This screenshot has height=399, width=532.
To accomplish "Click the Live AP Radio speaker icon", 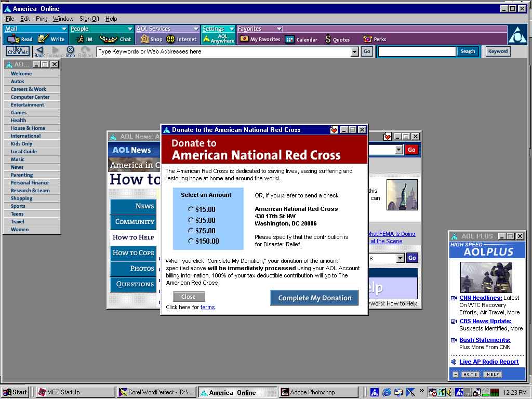I will (454, 362).
